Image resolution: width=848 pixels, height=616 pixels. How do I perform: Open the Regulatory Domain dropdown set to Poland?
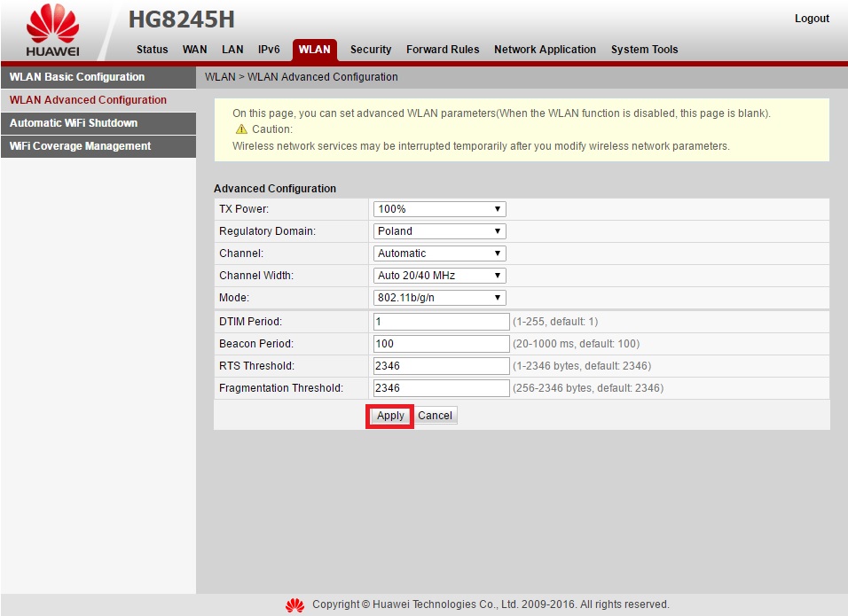tap(439, 231)
